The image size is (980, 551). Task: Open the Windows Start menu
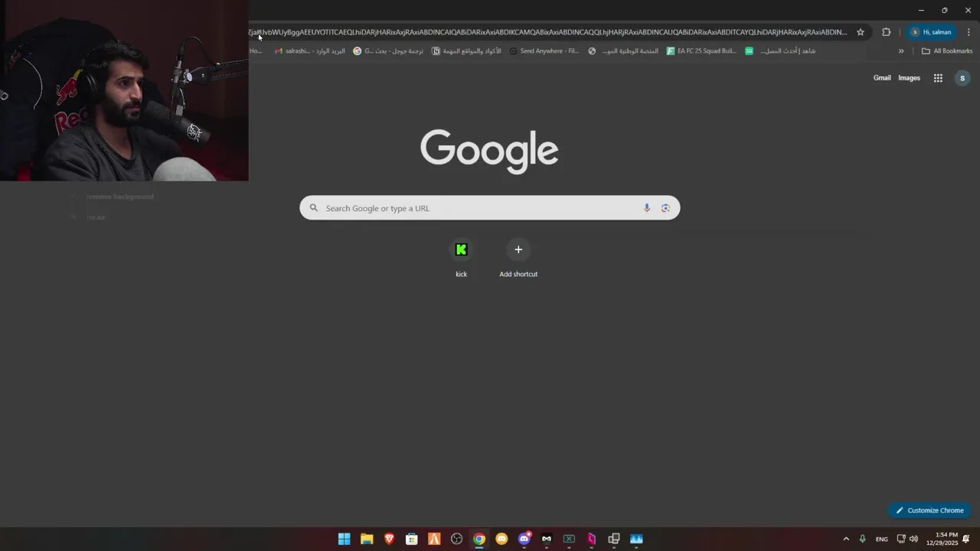click(x=345, y=539)
